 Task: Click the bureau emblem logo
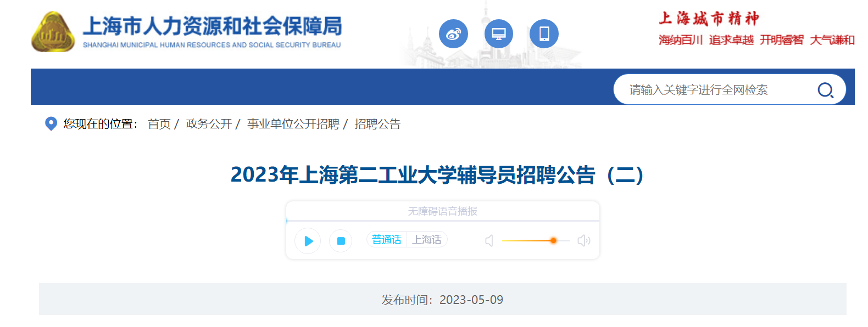point(53,32)
